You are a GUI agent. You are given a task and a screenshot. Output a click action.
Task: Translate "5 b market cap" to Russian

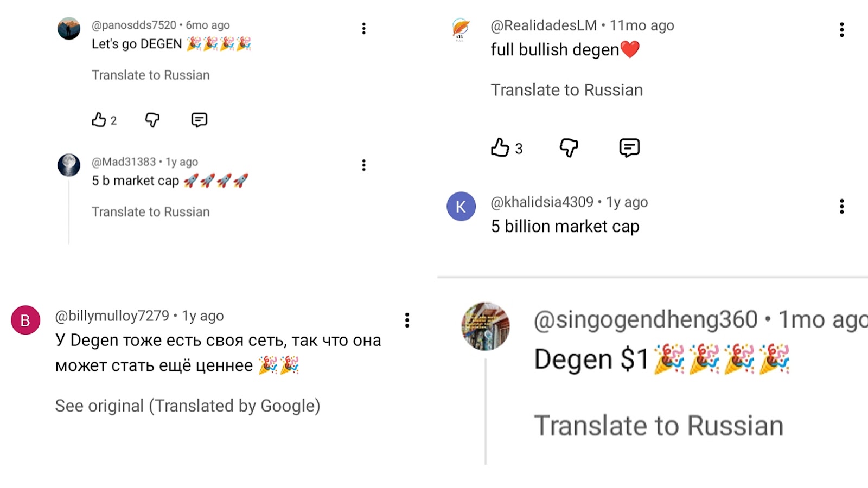point(150,212)
